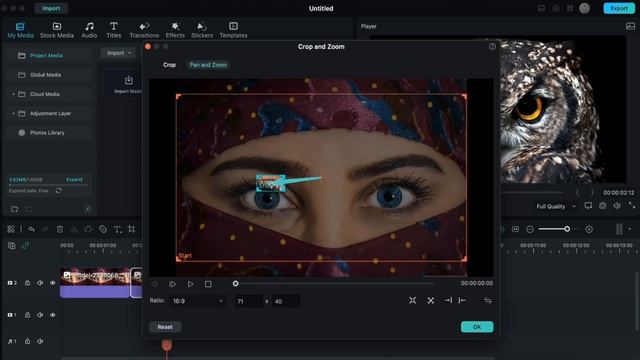The width and height of the screenshot is (640, 360).
Task: Open the help icon in Crop and Zoom dialog
Action: point(492,47)
